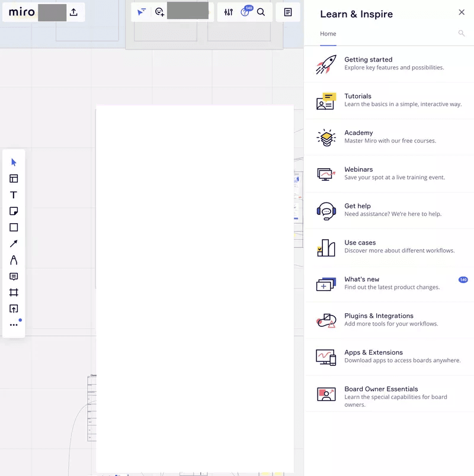The image size is (474, 476).
Task: Click the Upload tool in left toolbar
Action: point(14,308)
